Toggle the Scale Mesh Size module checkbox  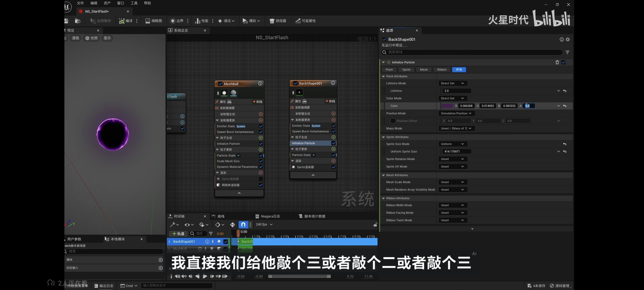click(261, 161)
